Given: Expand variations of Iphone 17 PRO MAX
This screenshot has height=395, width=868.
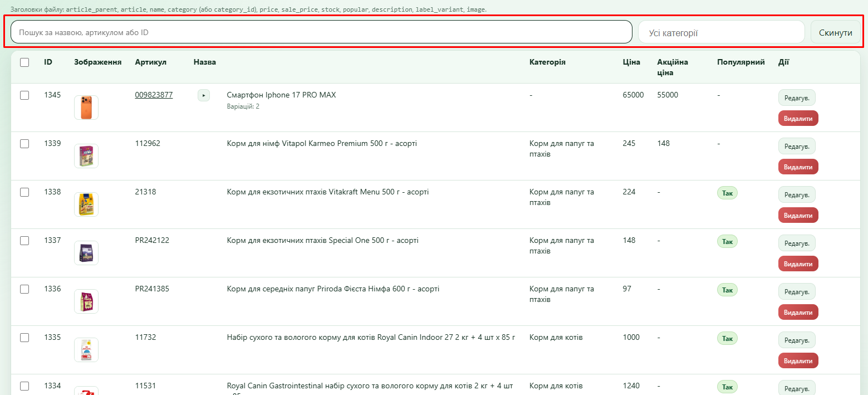Looking at the screenshot, I should tap(204, 95).
